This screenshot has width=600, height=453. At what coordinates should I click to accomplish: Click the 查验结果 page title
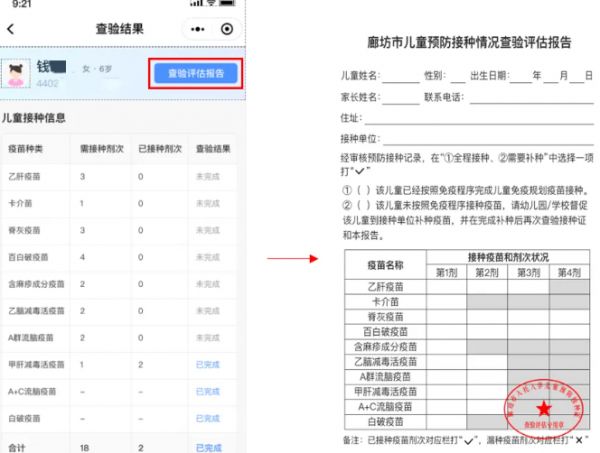pos(118,29)
